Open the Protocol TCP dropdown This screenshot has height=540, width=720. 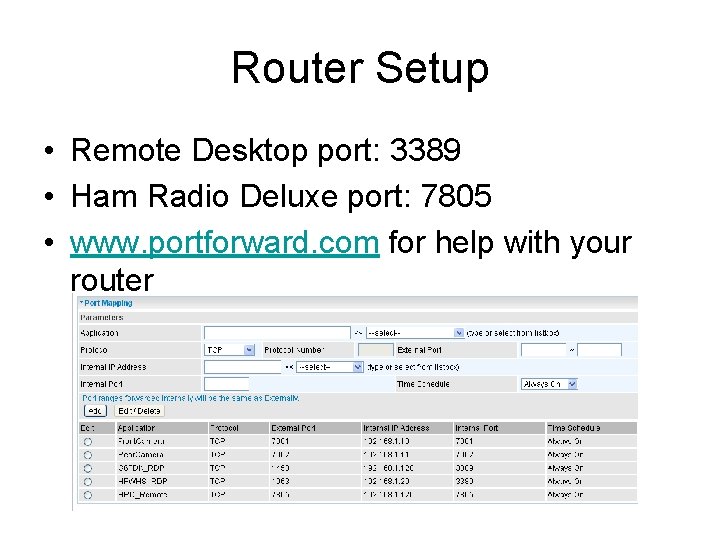(229, 350)
